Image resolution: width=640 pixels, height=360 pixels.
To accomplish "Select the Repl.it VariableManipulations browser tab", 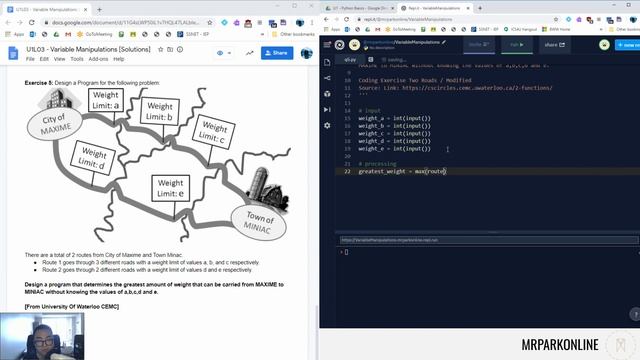I will 435,8.
